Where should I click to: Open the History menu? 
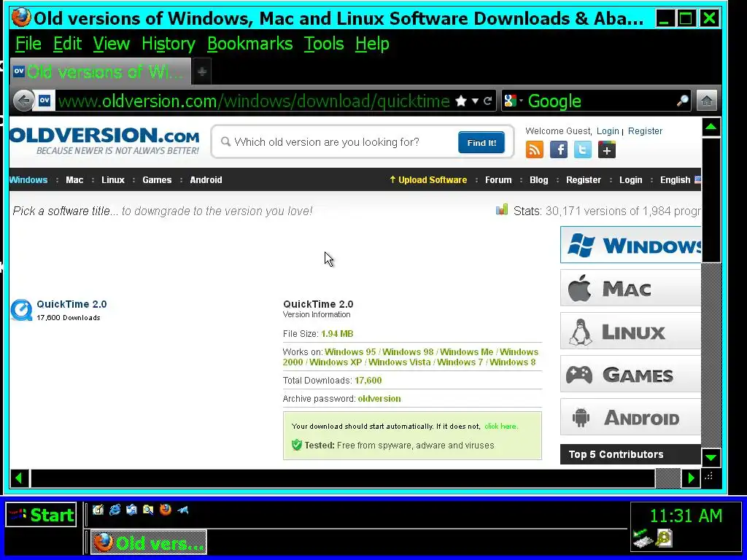169,44
